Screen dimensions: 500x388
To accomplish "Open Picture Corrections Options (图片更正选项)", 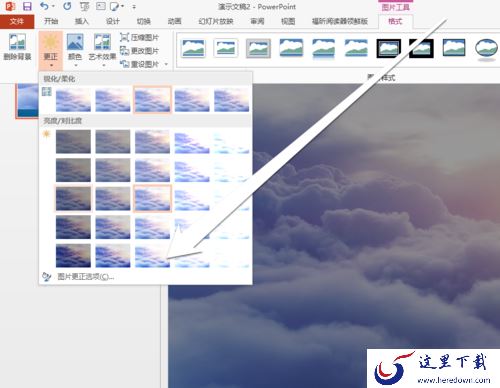I will [x=86, y=277].
